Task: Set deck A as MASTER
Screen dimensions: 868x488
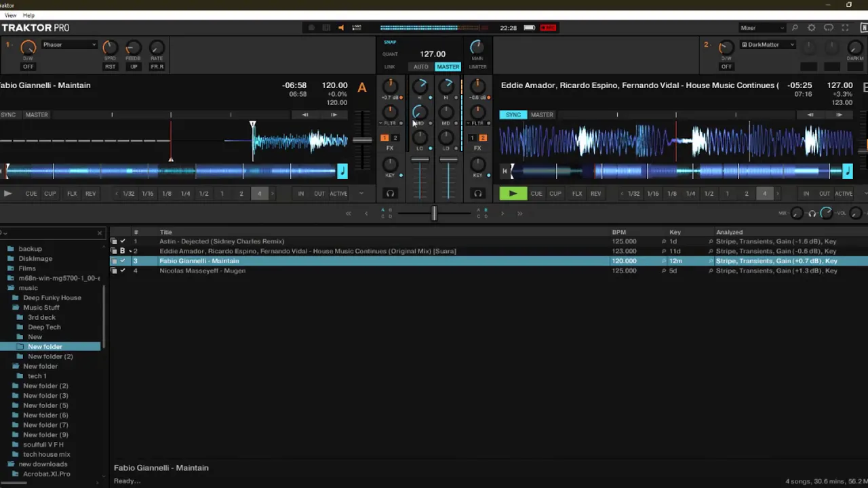Action: (x=37, y=115)
